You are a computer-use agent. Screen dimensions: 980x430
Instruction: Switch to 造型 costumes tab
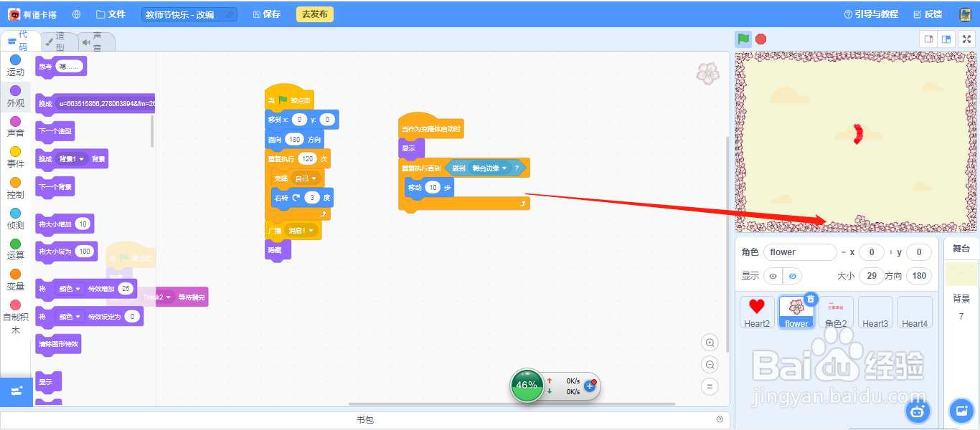tap(58, 41)
